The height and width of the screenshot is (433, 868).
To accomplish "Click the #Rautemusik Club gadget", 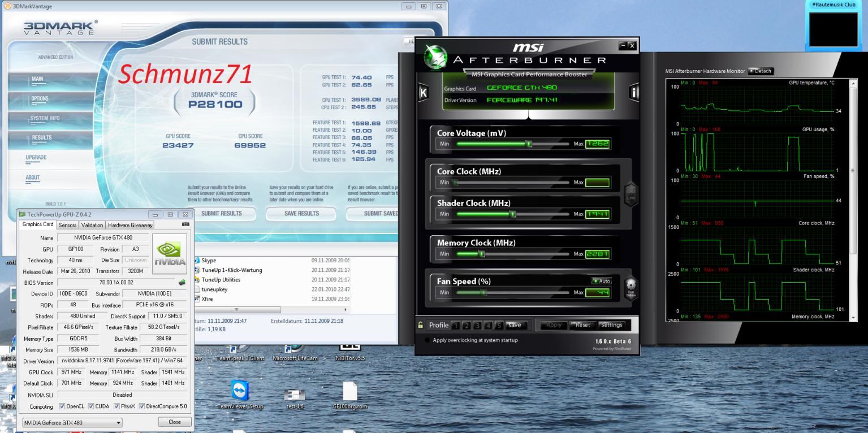I will tap(834, 25).
